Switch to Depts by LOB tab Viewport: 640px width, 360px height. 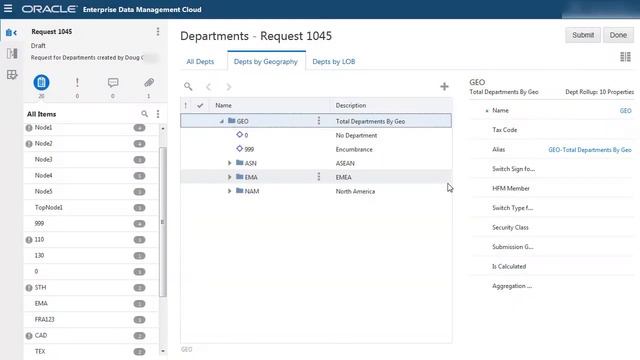(333, 61)
